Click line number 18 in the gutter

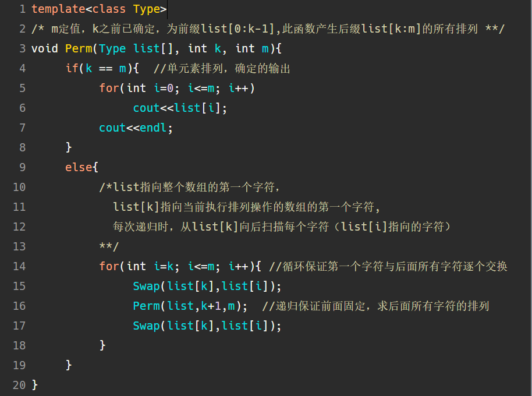click(x=19, y=345)
